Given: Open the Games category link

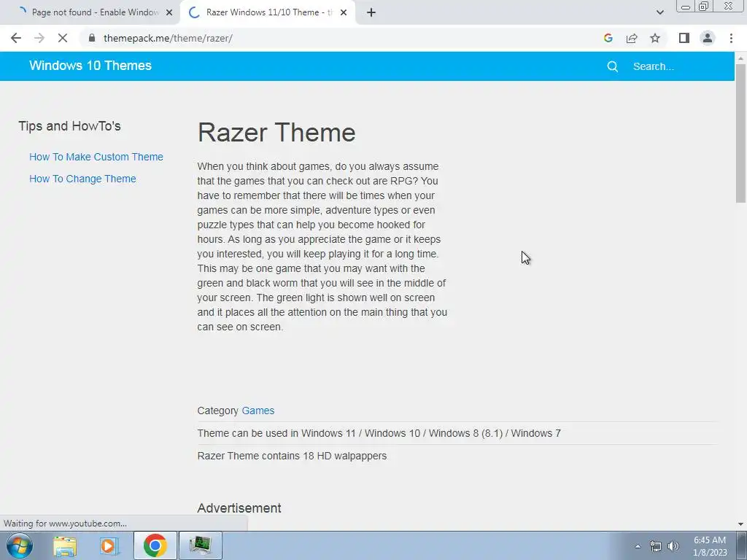Looking at the screenshot, I should click(x=258, y=411).
